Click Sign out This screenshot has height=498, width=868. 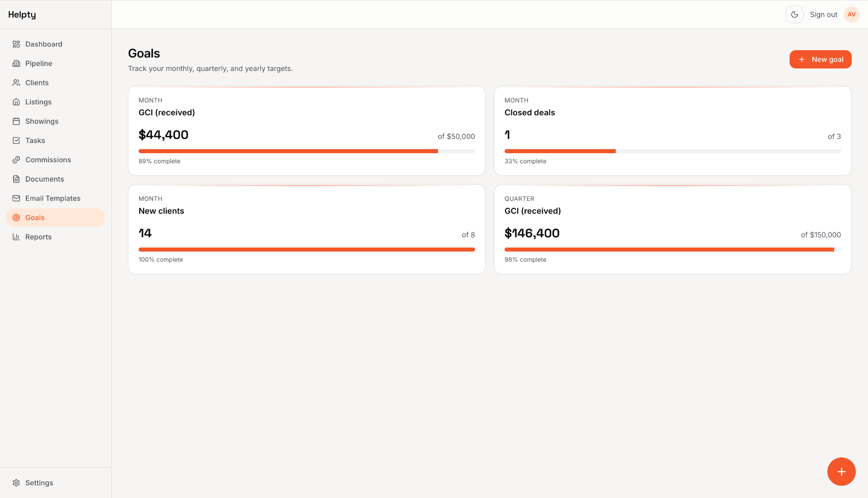(x=823, y=14)
